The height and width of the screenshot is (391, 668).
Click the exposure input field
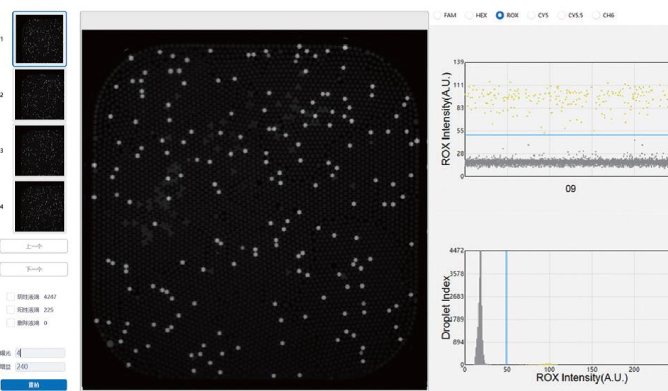click(x=40, y=353)
